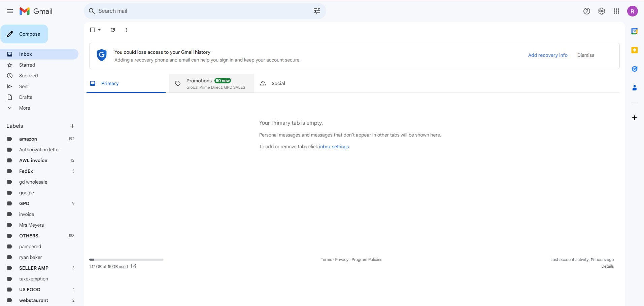Click Add recovery info
Viewport: 644px width, 306px height.
click(x=548, y=55)
